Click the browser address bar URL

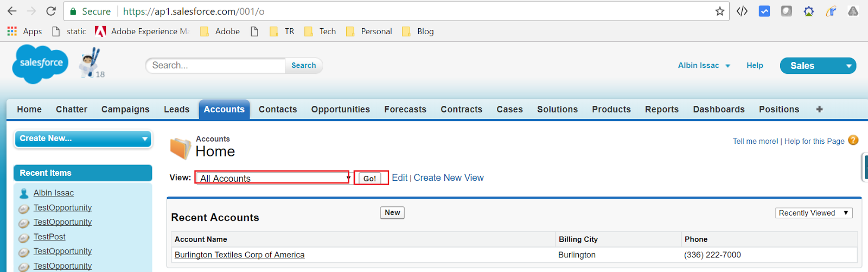194,11
